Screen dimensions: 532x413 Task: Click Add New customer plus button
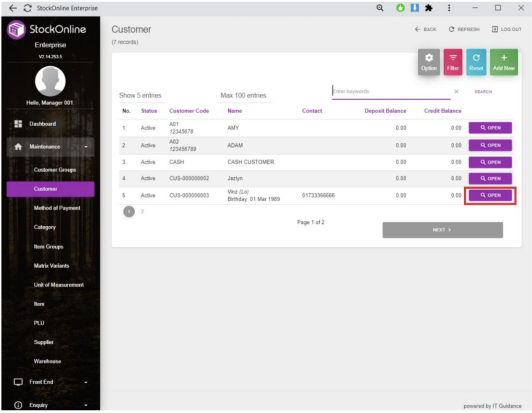tap(503, 62)
